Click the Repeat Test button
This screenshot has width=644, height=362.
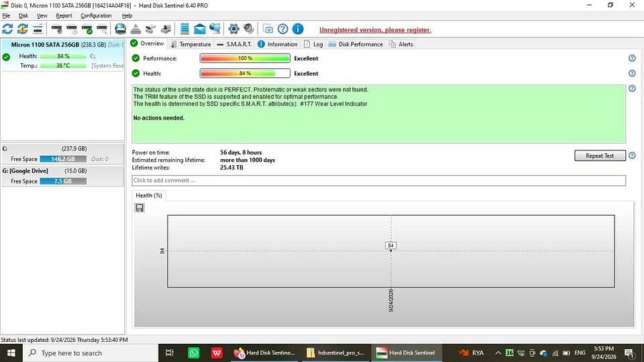click(x=600, y=156)
